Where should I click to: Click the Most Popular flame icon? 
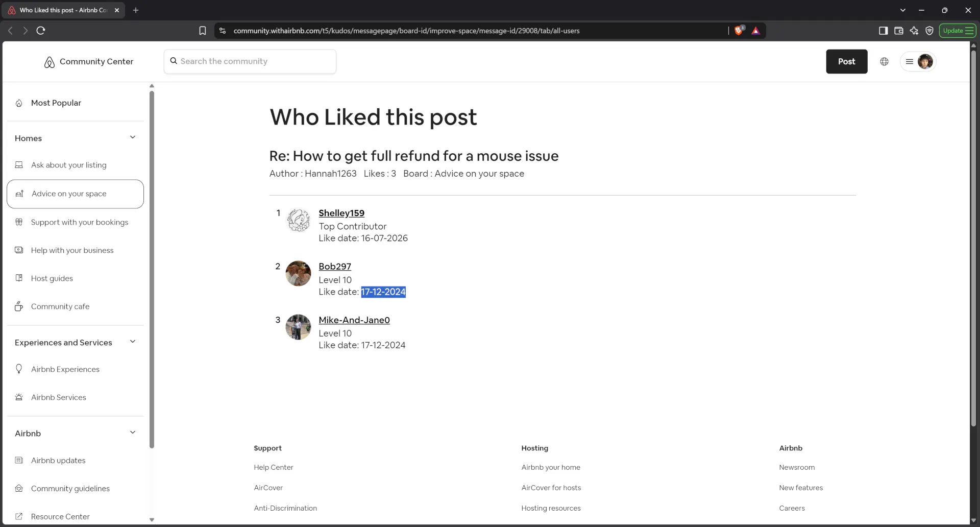19,103
